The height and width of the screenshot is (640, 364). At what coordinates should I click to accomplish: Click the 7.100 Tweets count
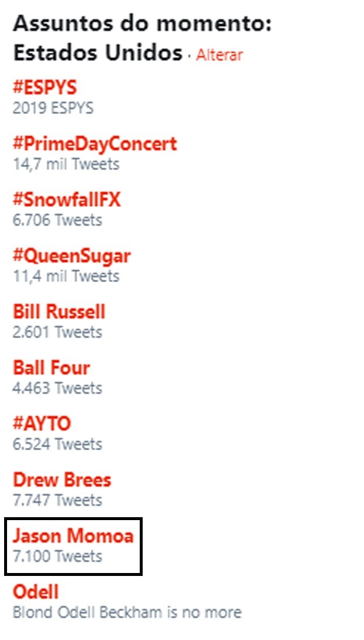58,557
